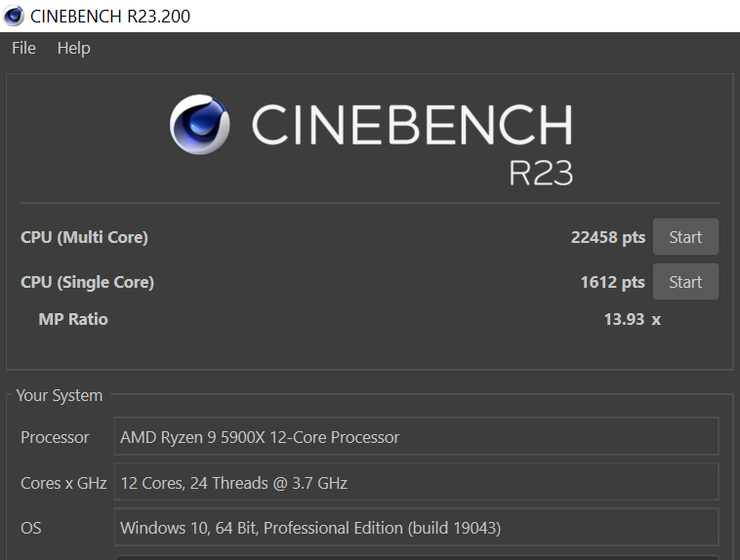Click the Processor field with AMD Ryzen 9 5900X

tap(416, 436)
